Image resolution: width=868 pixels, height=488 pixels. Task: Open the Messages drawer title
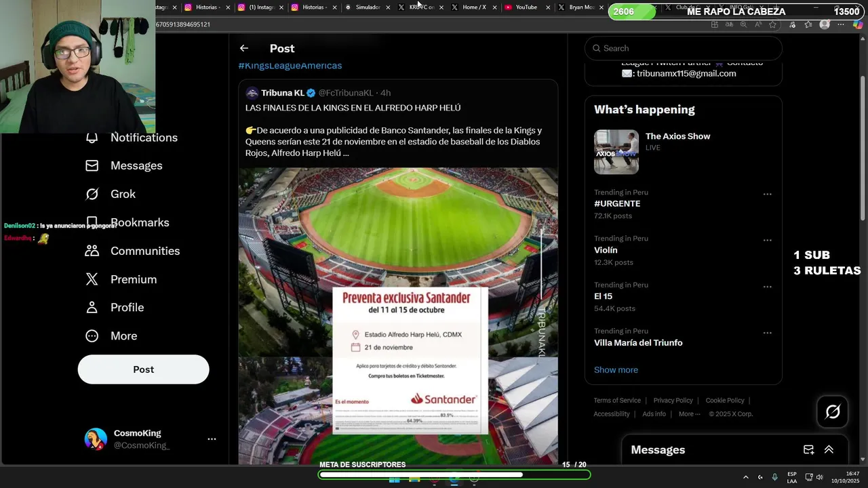(x=658, y=450)
